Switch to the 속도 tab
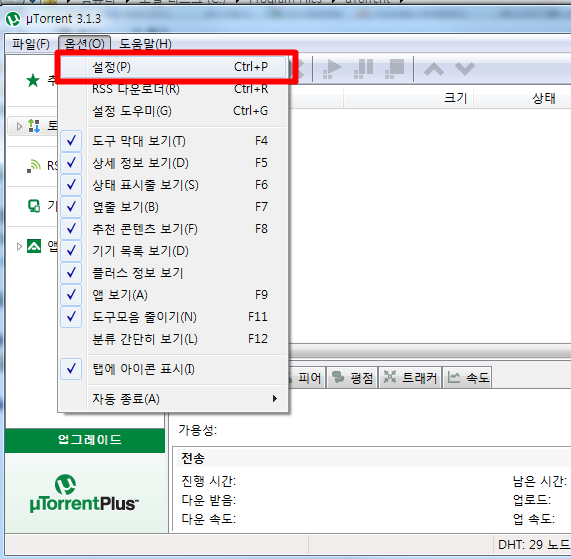Viewport: 571px width, 559px height. click(468, 378)
